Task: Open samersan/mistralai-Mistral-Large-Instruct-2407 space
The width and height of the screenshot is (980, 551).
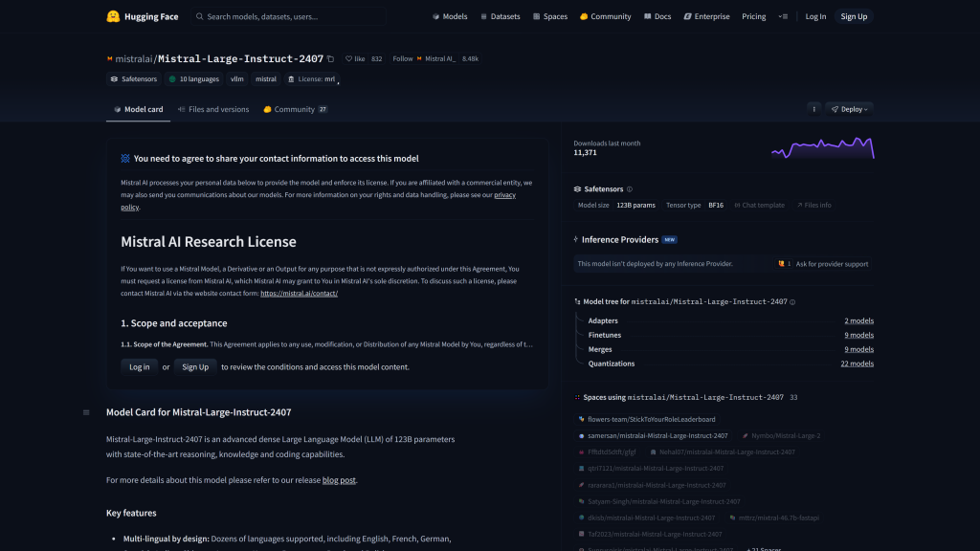Action: (653, 435)
